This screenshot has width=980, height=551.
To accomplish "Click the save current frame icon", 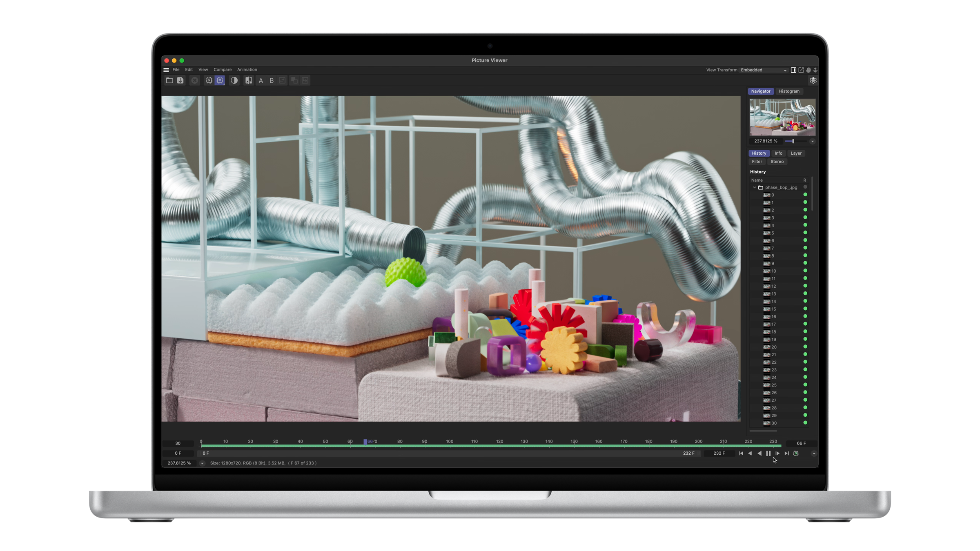I will (180, 81).
